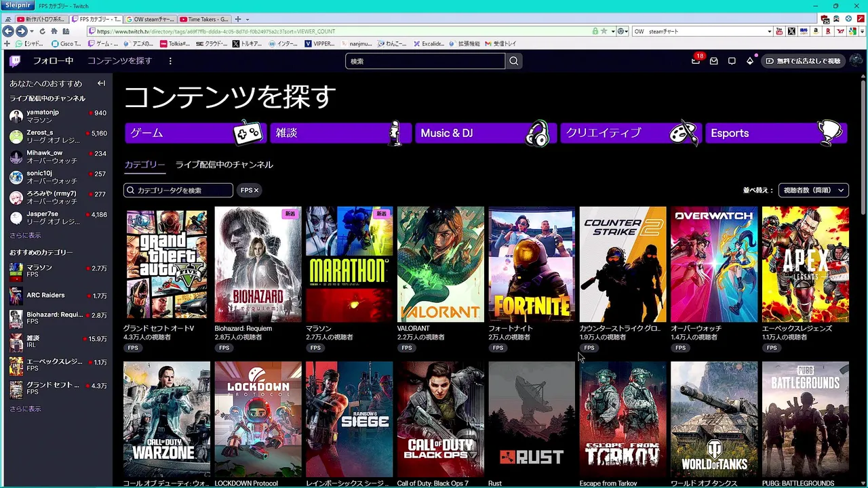This screenshot has height=488, width=868.
Task: Open the sort by viewers dropdown
Action: click(814, 190)
